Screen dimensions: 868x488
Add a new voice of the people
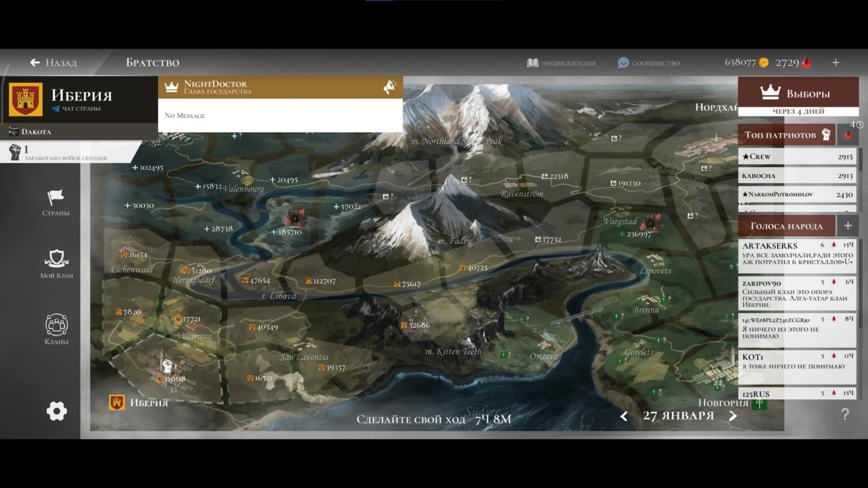point(848,226)
